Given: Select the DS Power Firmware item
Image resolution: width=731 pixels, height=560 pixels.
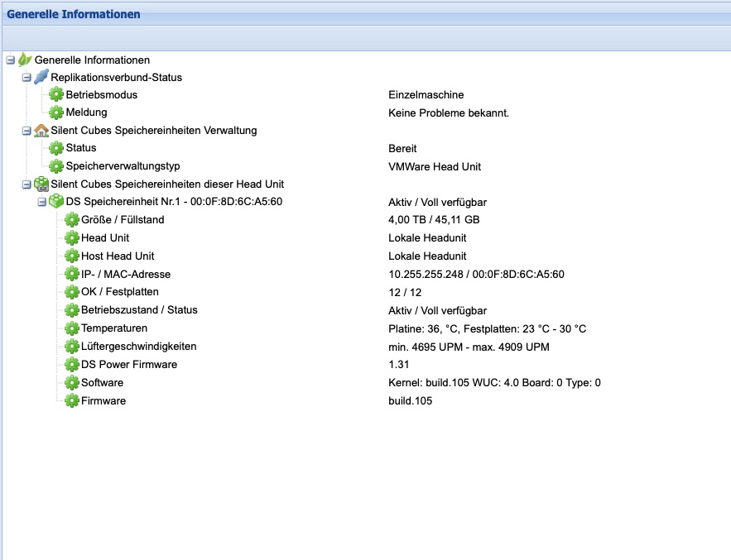Looking at the screenshot, I should [128, 365].
